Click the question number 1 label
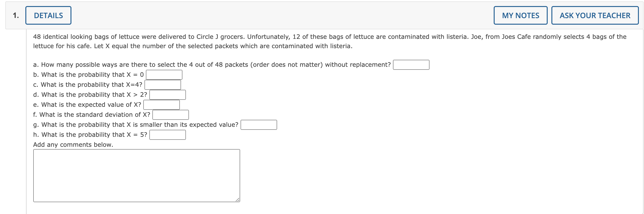The width and height of the screenshot is (644, 214). click(x=16, y=15)
